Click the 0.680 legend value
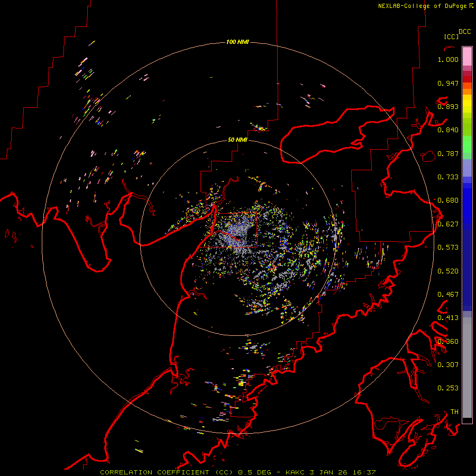The image size is (476, 476). [448, 200]
